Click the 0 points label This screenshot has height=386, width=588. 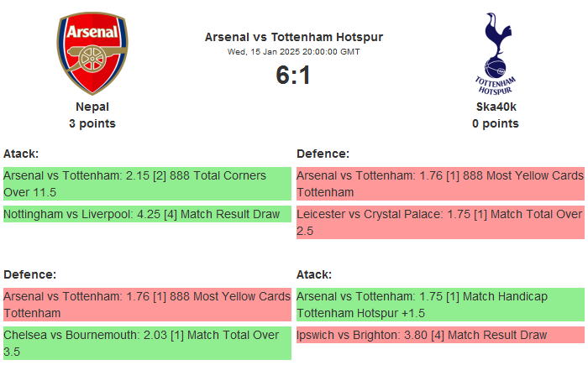495,123
